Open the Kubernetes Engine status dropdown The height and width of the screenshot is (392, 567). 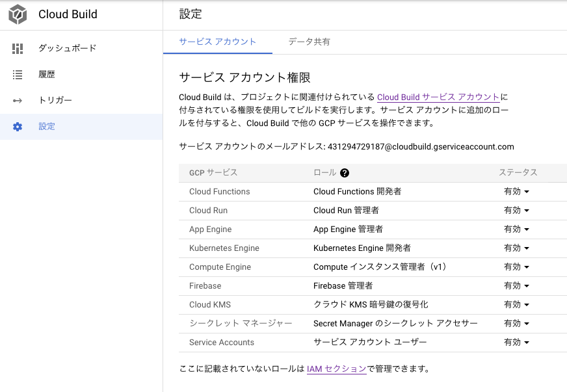coord(516,248)
